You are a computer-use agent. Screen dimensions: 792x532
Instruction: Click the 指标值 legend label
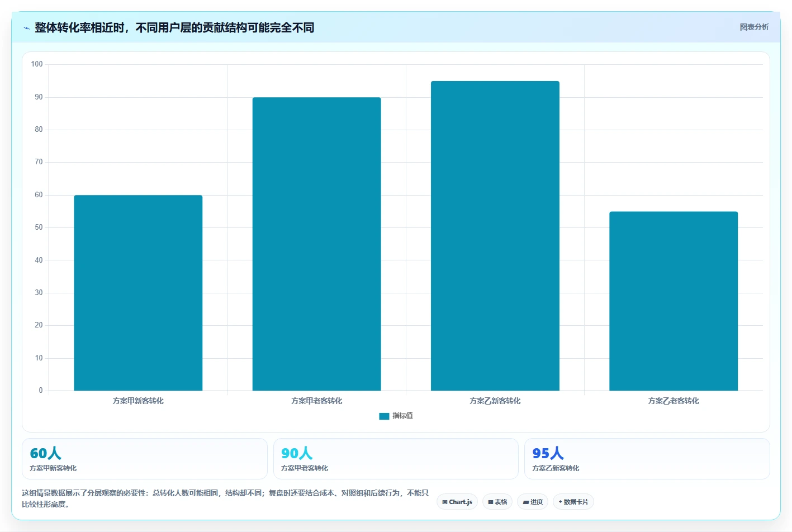tap(402, 416)
